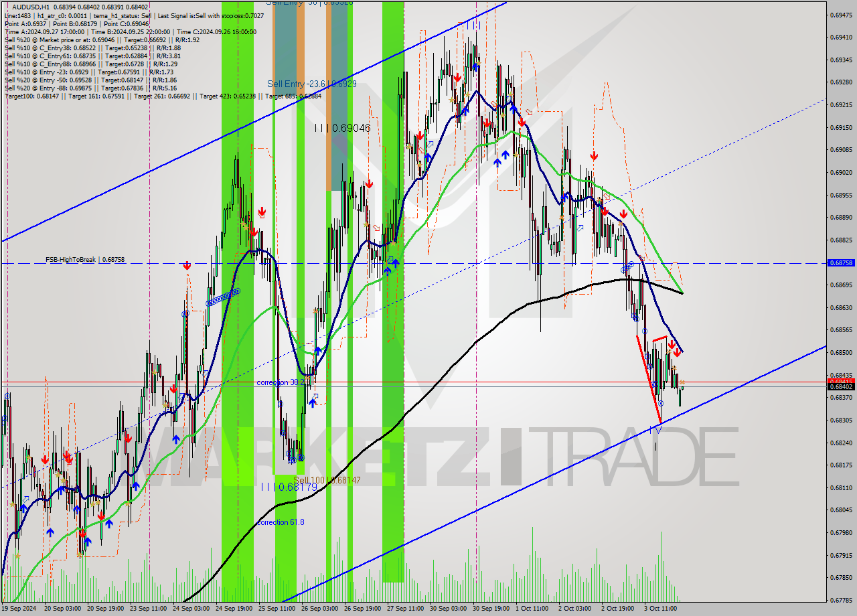
Task: Click the 0.69475 price axis label
Action: tap(842, 15)
